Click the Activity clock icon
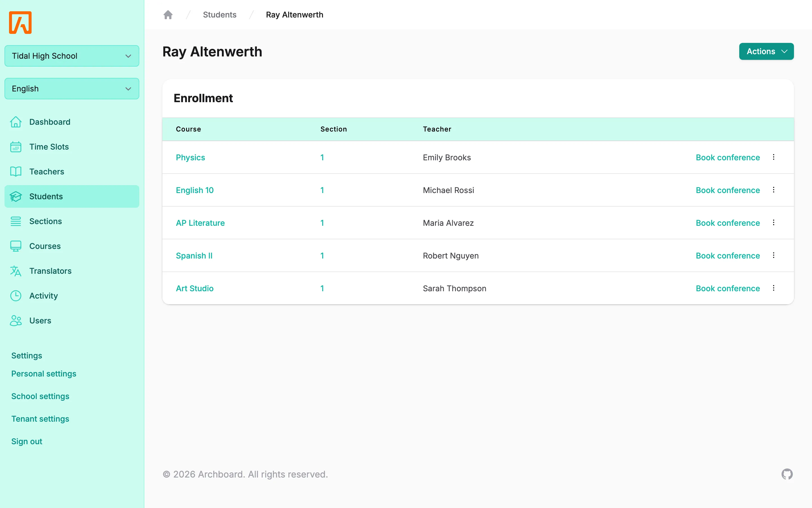 (16, 296)
